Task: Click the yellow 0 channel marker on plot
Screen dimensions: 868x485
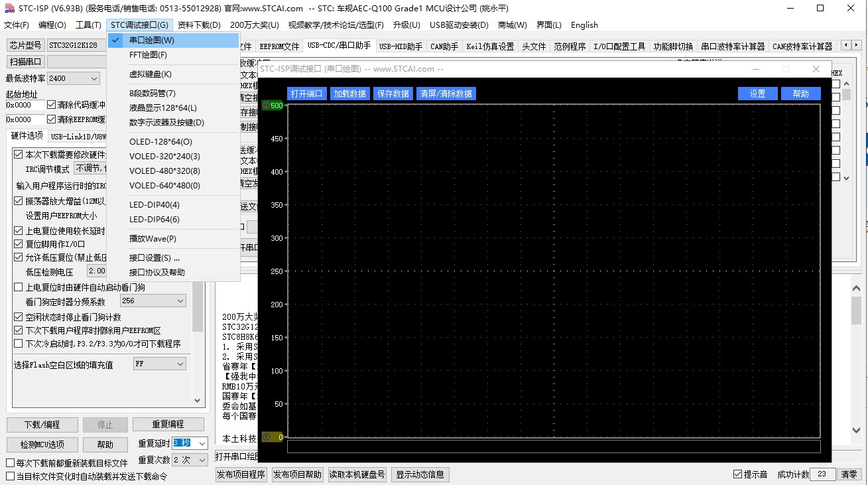Action: pos(273,437)
